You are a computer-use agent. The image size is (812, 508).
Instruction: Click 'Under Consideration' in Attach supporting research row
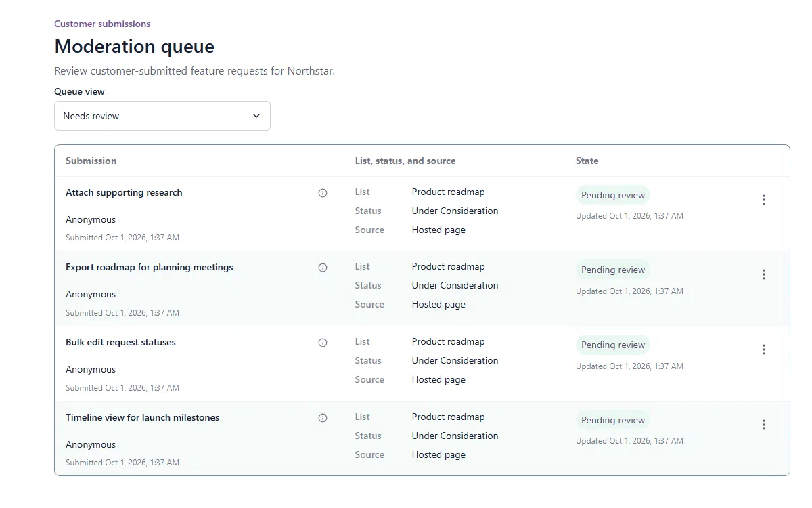pyautogui.click(x=455, y=211)
